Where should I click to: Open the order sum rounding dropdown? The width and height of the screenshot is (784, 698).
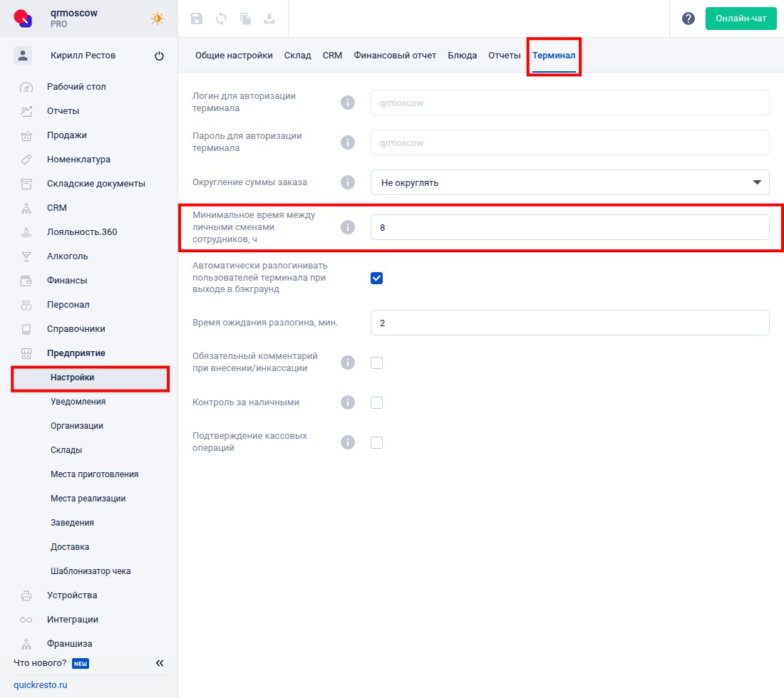click(x=569, y=182)
